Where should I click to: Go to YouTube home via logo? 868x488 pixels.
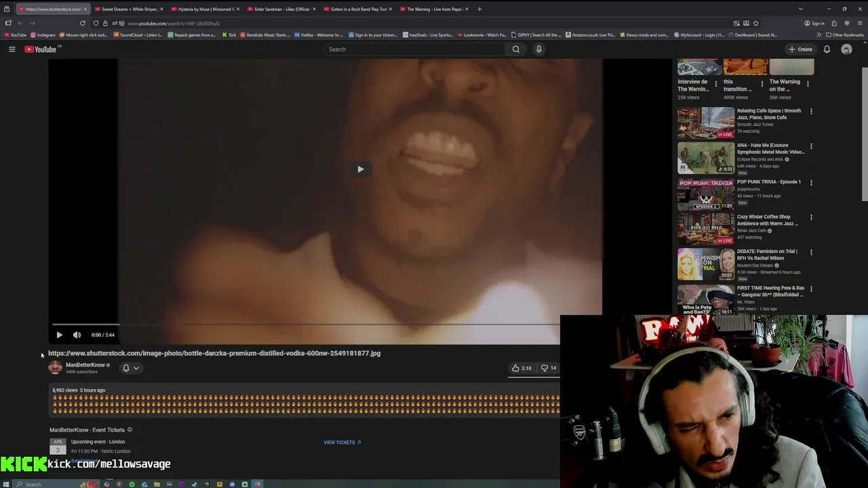pyautogui.click(x=41, y=49)
